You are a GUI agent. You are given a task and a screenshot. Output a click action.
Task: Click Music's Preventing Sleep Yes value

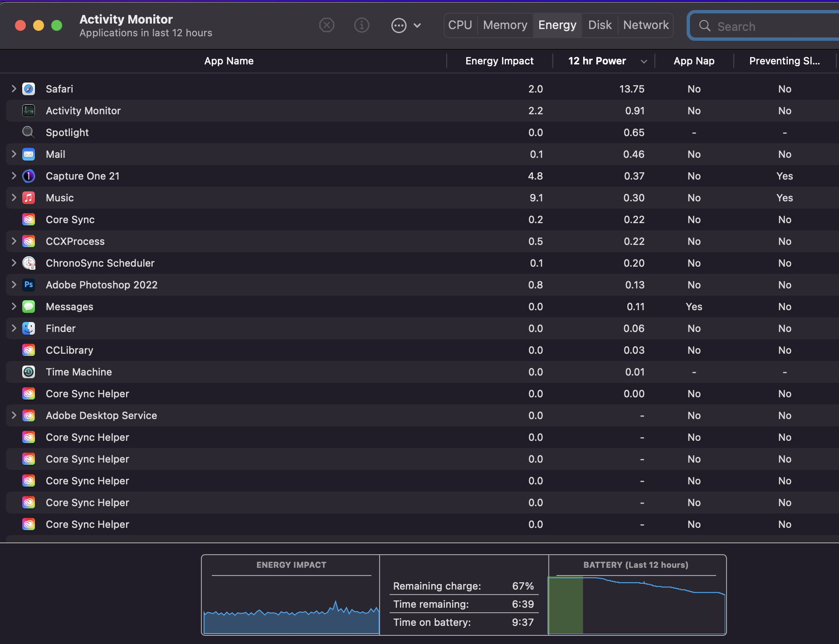785,198
